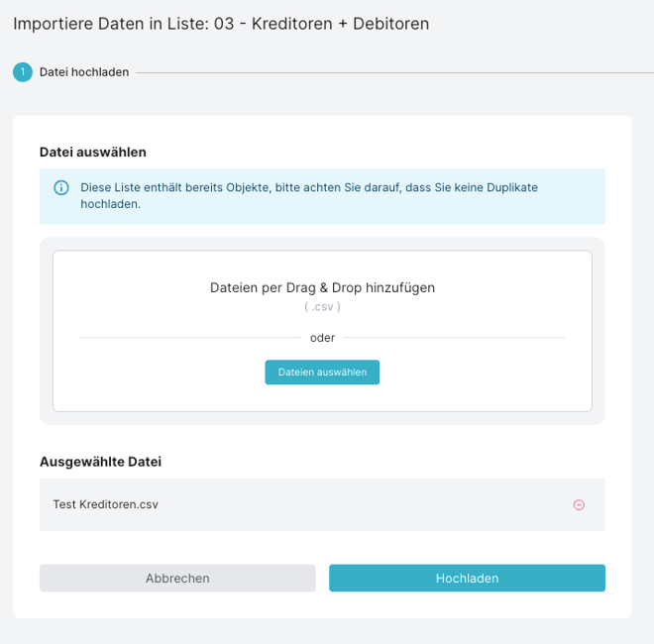Click the Ausgewählte Datei heading
Viewport: 654px width, 644px height.
click(100, 461)
